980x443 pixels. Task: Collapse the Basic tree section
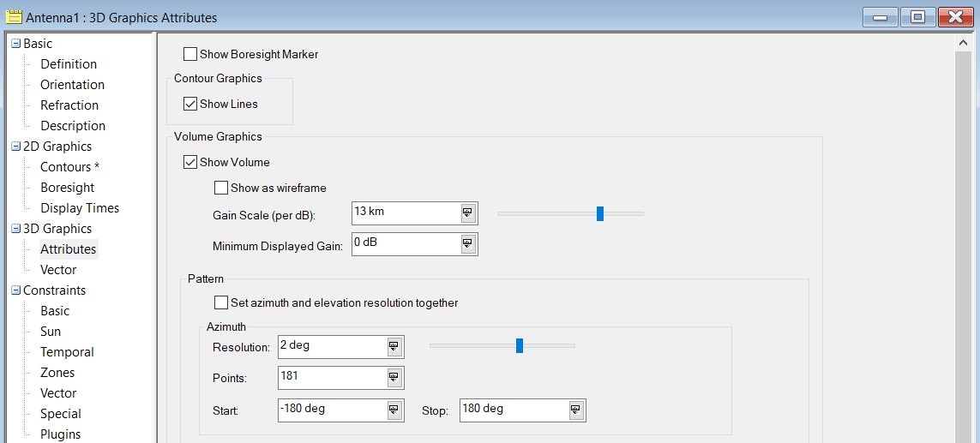coord(15,44)
